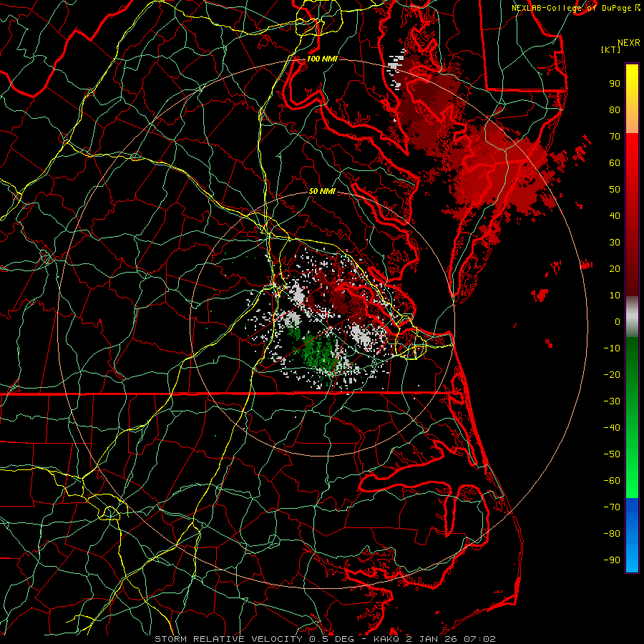
Task: Click the -20 value on velocity scale
Action: tap(612, 375)
